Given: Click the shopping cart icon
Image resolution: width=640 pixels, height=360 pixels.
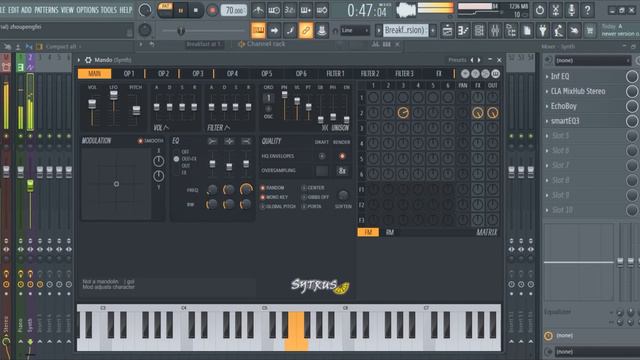Looking at the screenshot, I should pos(590,30).
